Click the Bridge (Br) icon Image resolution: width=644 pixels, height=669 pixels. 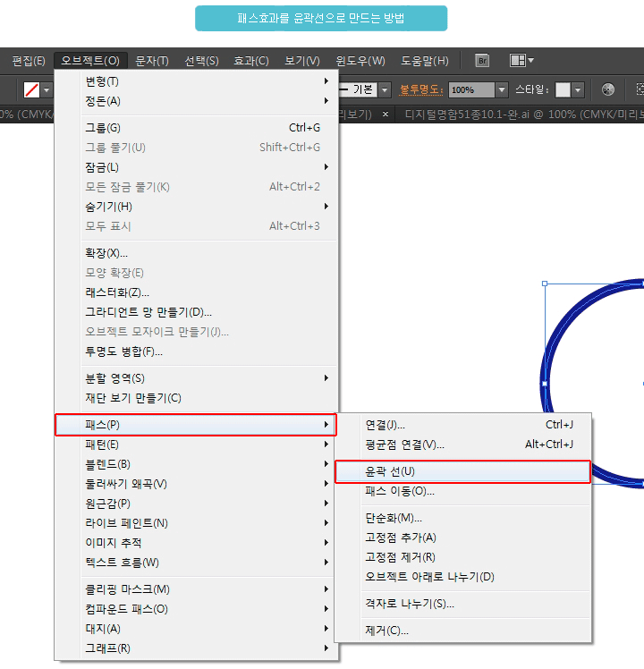click(482, 61)
